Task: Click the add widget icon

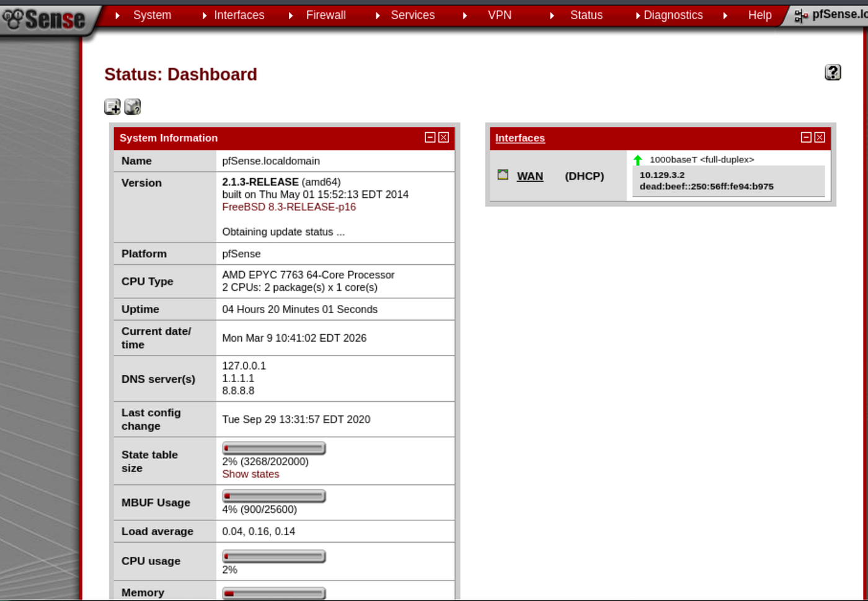Action: [112, 107]
